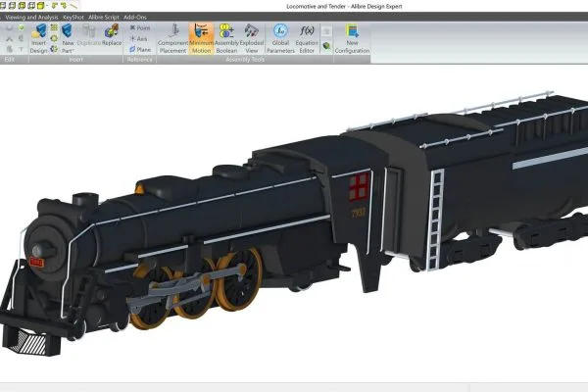Click grid pattern icon beside Insert Design
Screen dimensions: 588x392
click(54, 27)
